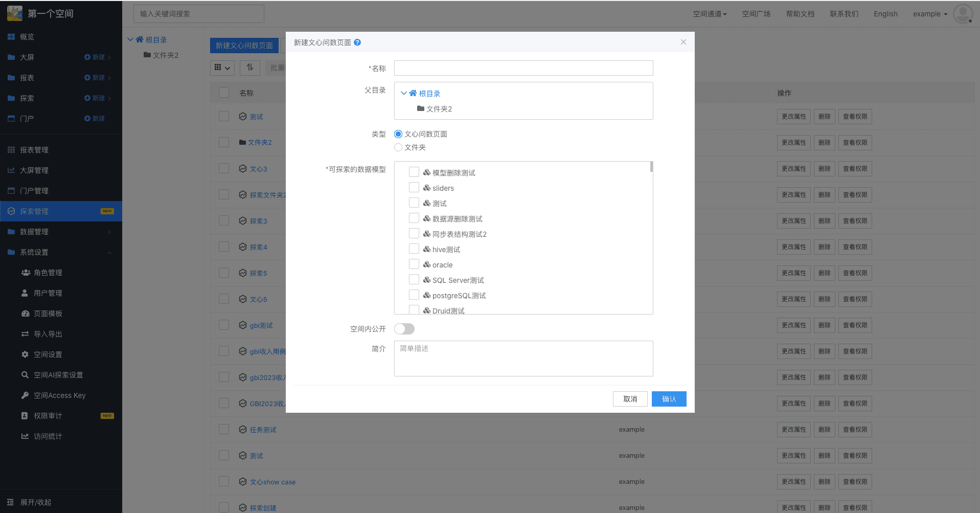Click the sort order toolbar icon
Viewport: 980px width, 513px height.
coord(250,68)
